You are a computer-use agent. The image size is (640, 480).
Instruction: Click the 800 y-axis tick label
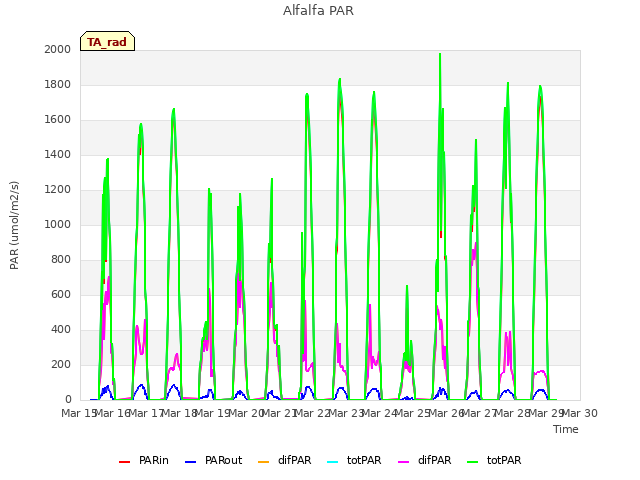click(61, 260)
